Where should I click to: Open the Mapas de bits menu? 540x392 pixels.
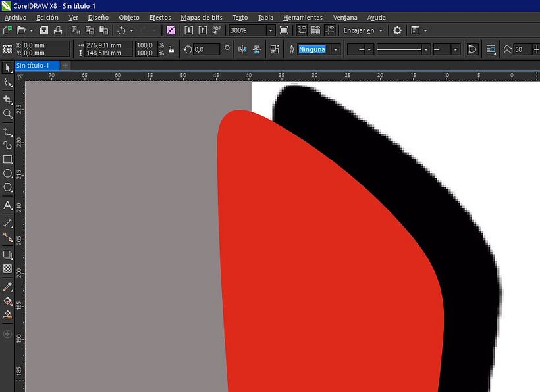point(201,18)
